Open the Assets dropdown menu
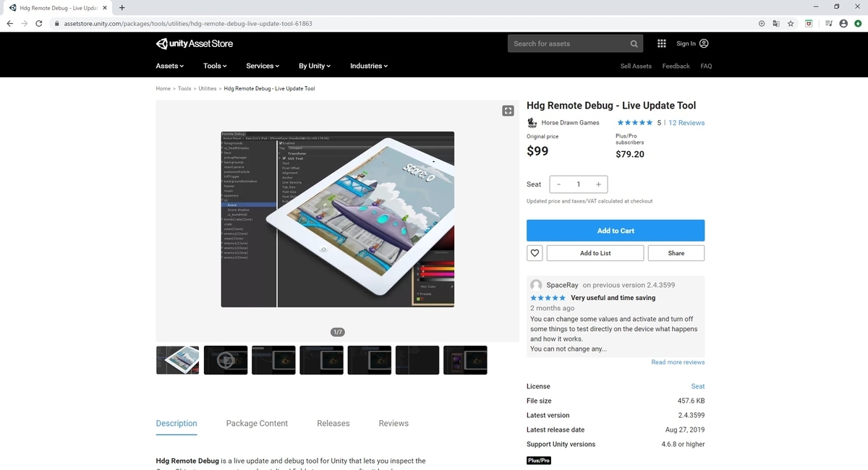868x470 pixels. (x=170, y=66)
